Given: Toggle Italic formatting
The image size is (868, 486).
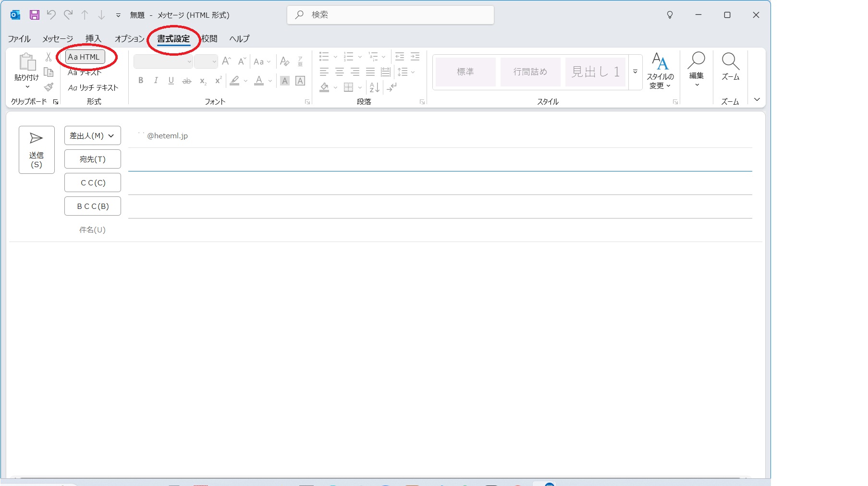Looking at the screenshot, I should point(156,81).
